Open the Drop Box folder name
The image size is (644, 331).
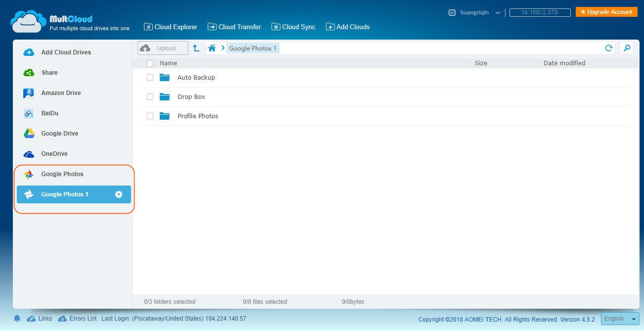(191, 96)
